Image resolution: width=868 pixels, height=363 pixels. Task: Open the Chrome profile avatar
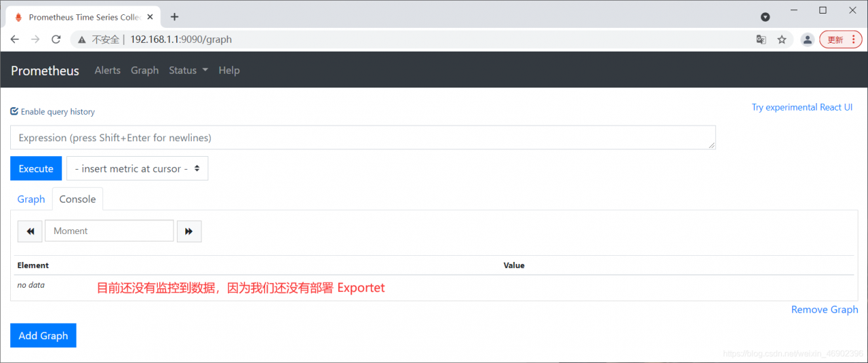[x=807, y=39]
